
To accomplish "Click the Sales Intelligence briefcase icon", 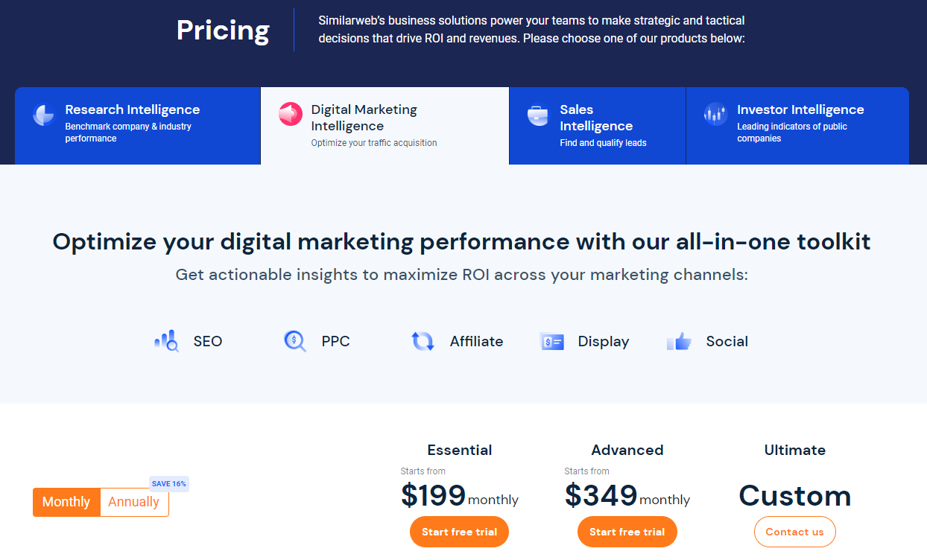I will tap(538, 115).
